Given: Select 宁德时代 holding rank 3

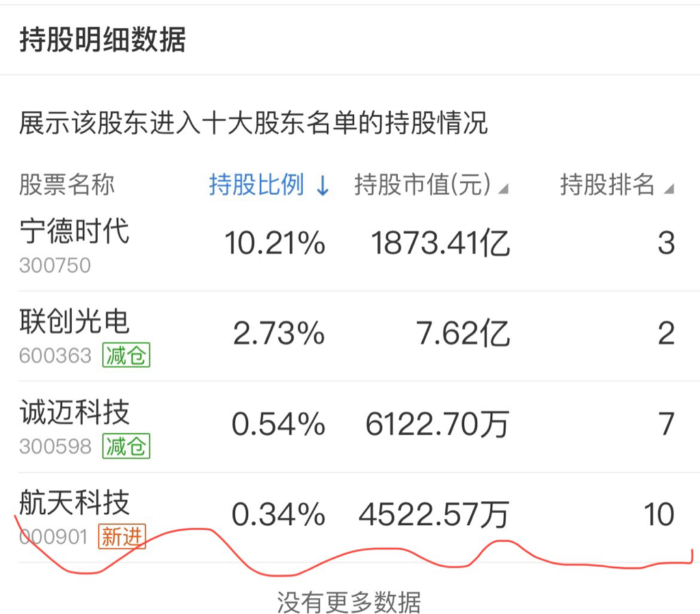Looking at the screenshot, I should pyautogui.click(x=666, y=243).
